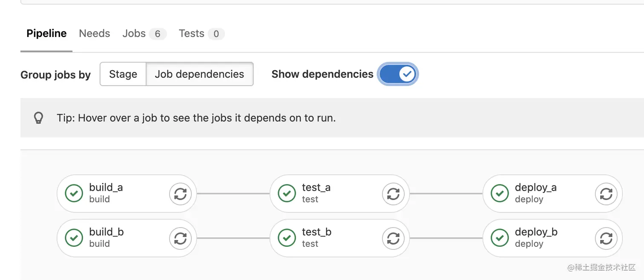Click 'test' stage text under test_b
The width and height of the screenshot is (644, 280).
tap(310, 244)
